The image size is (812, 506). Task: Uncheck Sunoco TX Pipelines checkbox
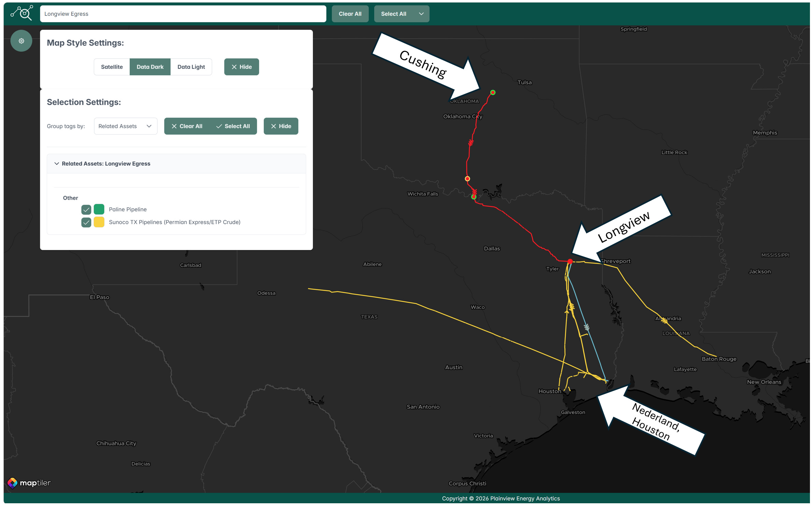click(86, 223)
